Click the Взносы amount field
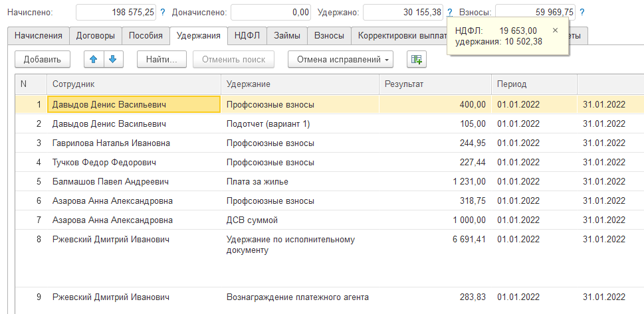Image resolution: width=644 pixels, height=314 pixels. tap(535, 13)
